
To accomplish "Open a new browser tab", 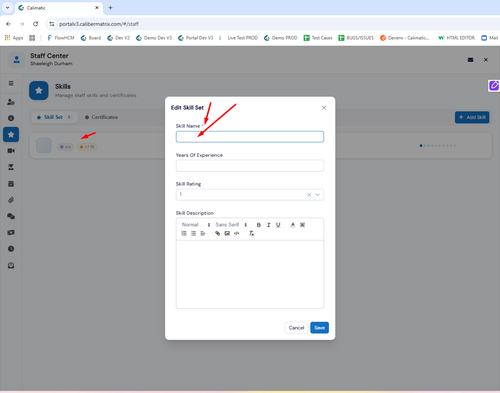I will (x=110, y=8).
